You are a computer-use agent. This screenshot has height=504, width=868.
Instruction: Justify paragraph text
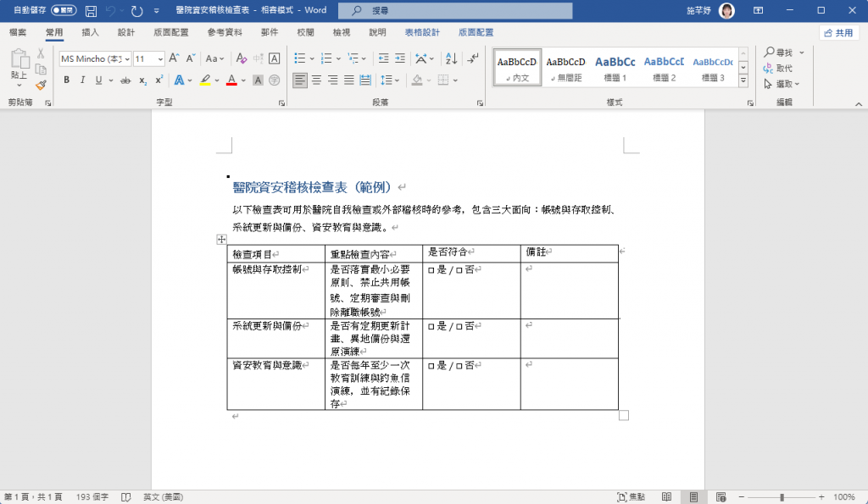[348, 80]
